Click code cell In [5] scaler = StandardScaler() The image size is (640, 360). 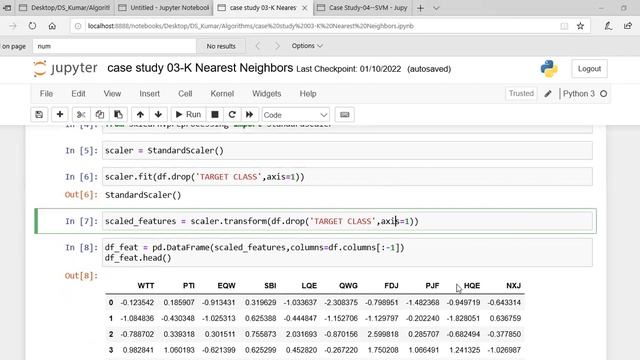[347, 151]
